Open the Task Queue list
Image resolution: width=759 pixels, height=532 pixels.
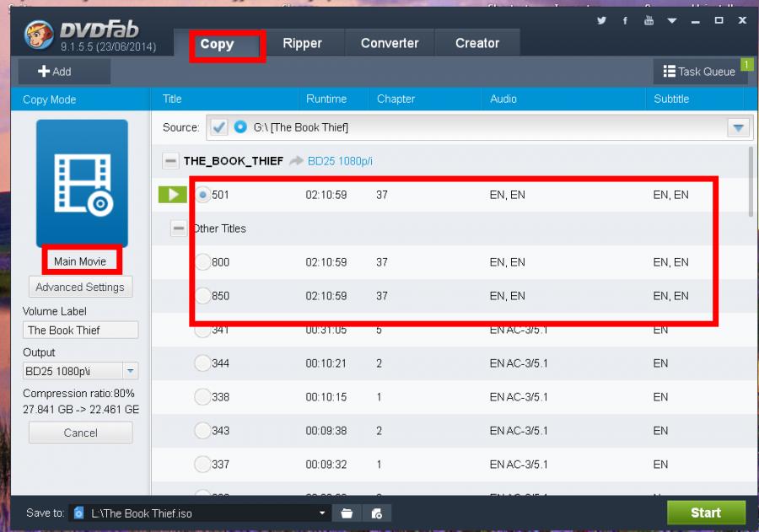(700, 72)
